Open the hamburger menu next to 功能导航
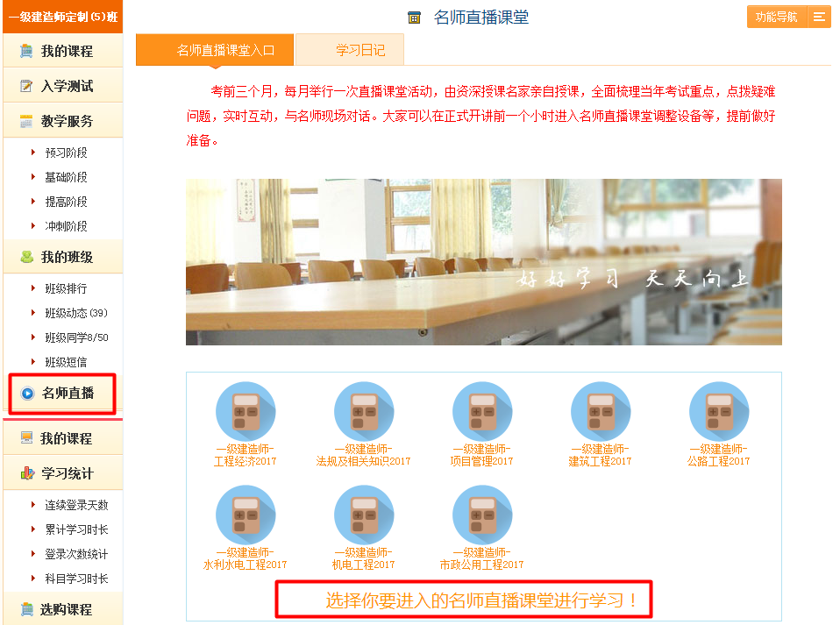840x625 pixels. pos(819,16)
